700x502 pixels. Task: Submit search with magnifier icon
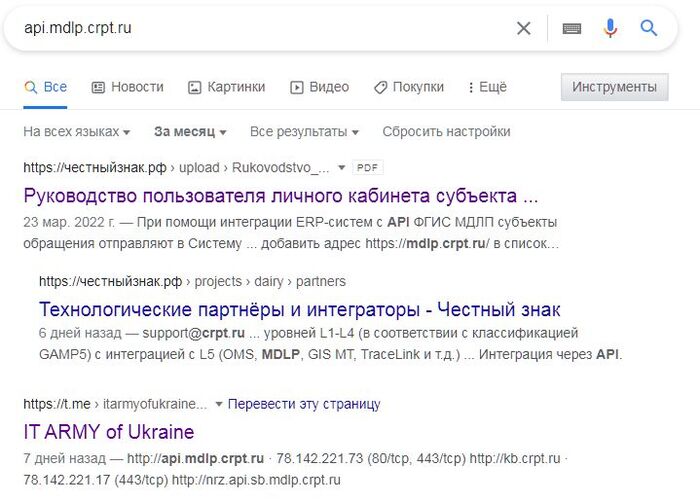649,28
